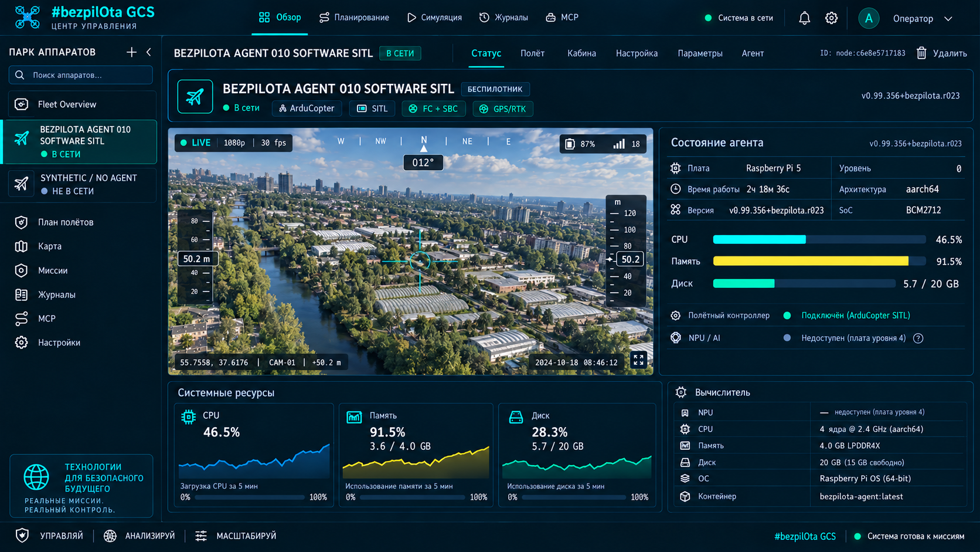The width and height of the screenshot is (980, 552).
Task: Open MCP in top navigation
Action: pyautogui.click(x=562, y=18)
